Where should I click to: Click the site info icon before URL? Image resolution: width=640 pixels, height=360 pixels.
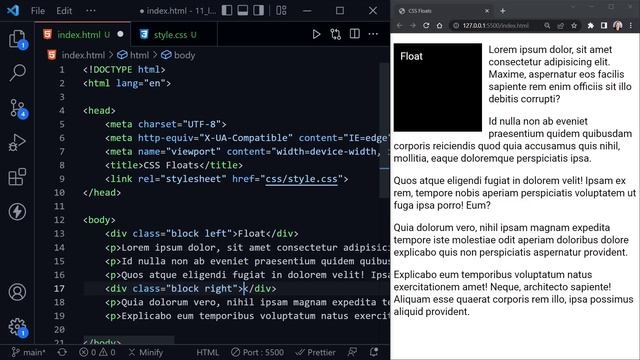coord(456,25)
